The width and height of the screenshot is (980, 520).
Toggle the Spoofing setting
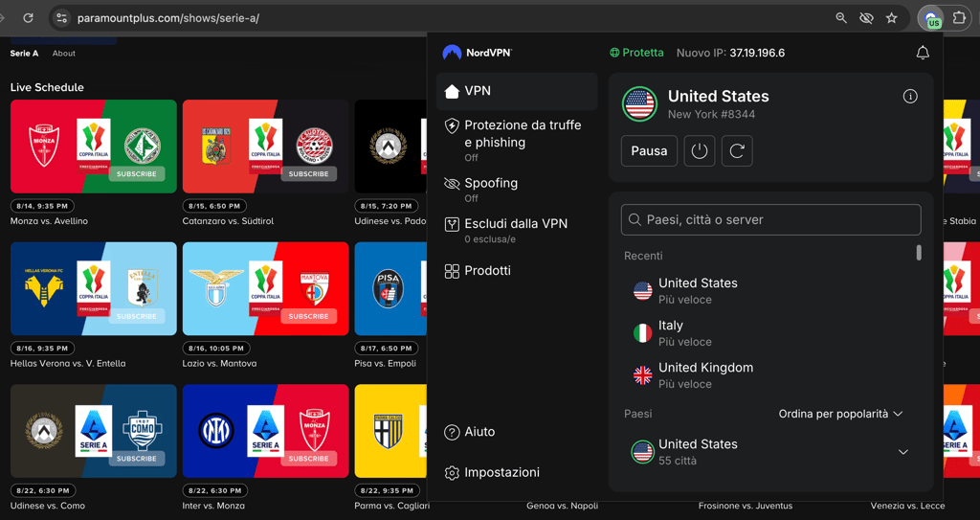coord(517,190)
